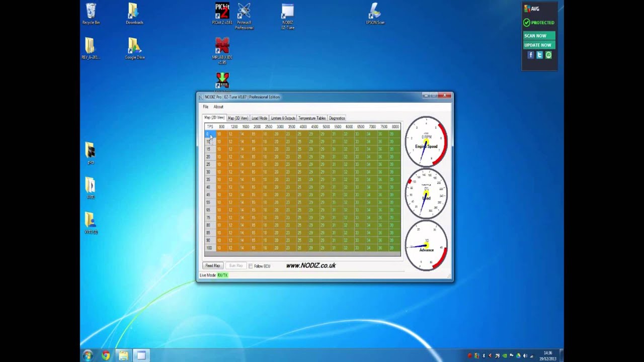Launch PICkit 2 desktop shortcut
Viewport: 644px width, 362px height.
pyautogui.click(x=222, y=14)
